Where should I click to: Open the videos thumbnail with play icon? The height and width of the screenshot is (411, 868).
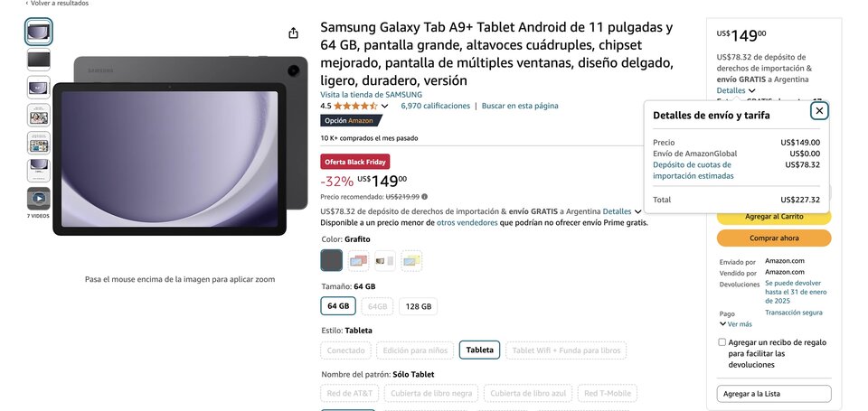coord(38,198)
